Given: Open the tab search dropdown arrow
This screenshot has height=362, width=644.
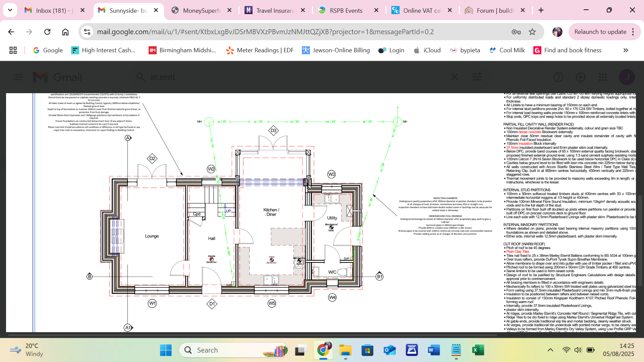Looking at the screenshot, I should point(10,10).
